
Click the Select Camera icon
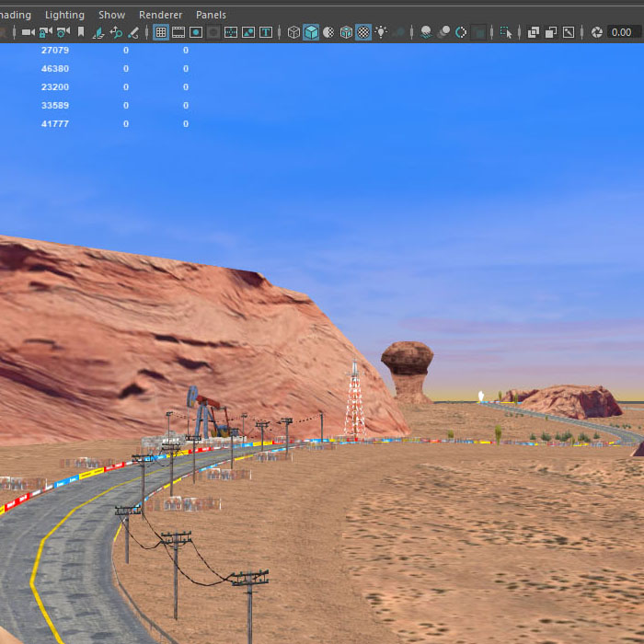coord(28,32)
